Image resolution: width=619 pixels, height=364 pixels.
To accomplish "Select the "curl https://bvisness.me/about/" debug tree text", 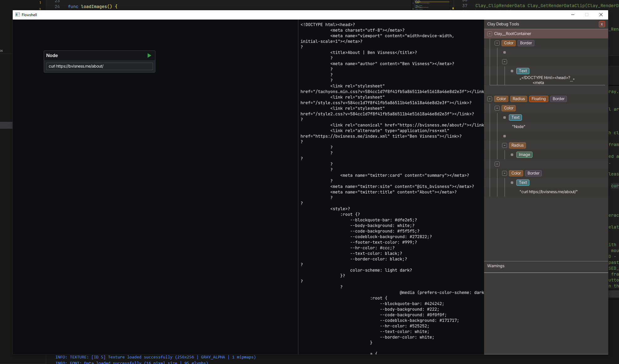I will pyautogui.click(x=548, y=192).
